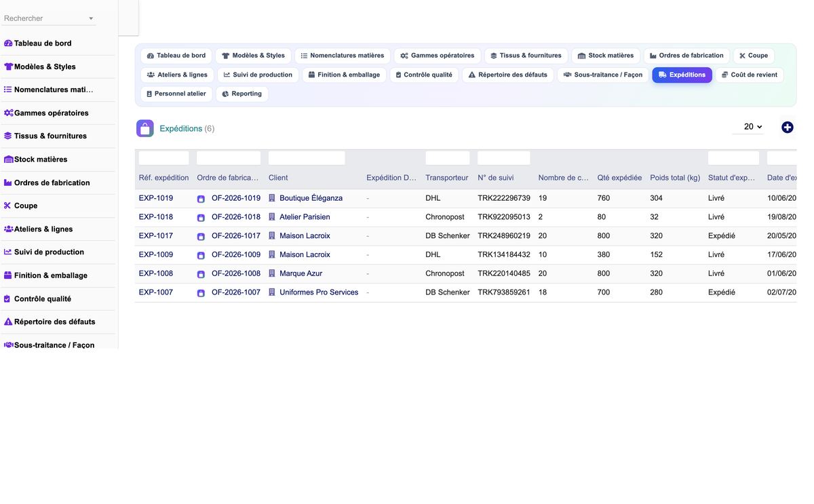
Task: Open shipment EXP-1017
Action: tap(156, 236)
